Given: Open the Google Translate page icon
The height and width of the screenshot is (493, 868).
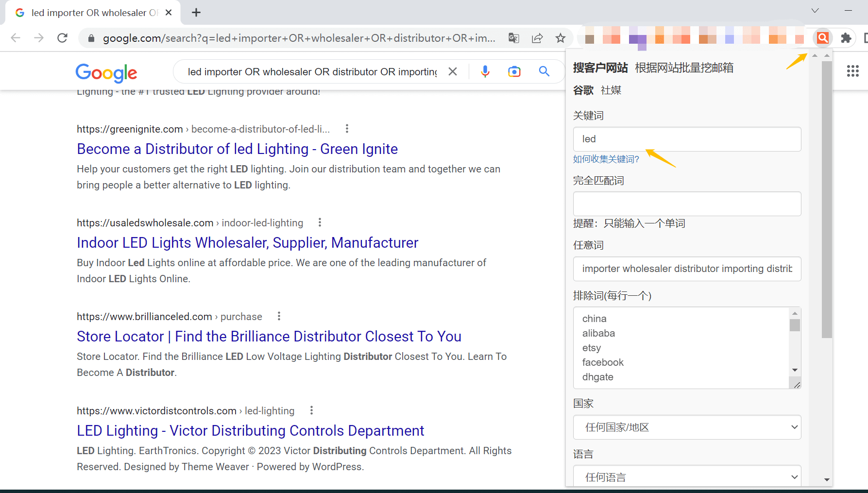Looking at the screenshot, I should point(514,38).
